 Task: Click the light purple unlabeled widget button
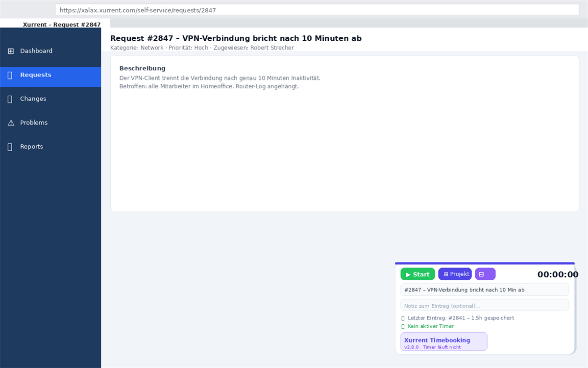point(485,274)
